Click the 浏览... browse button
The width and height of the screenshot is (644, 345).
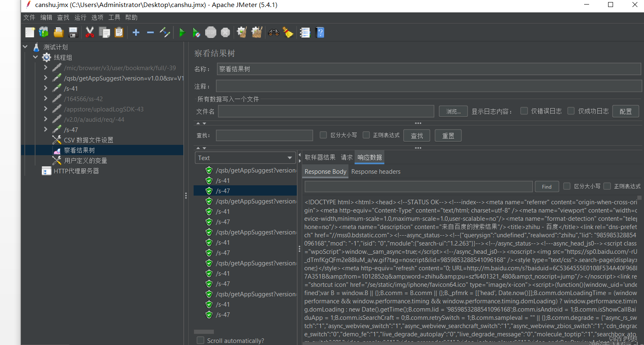tap(453, 111)
